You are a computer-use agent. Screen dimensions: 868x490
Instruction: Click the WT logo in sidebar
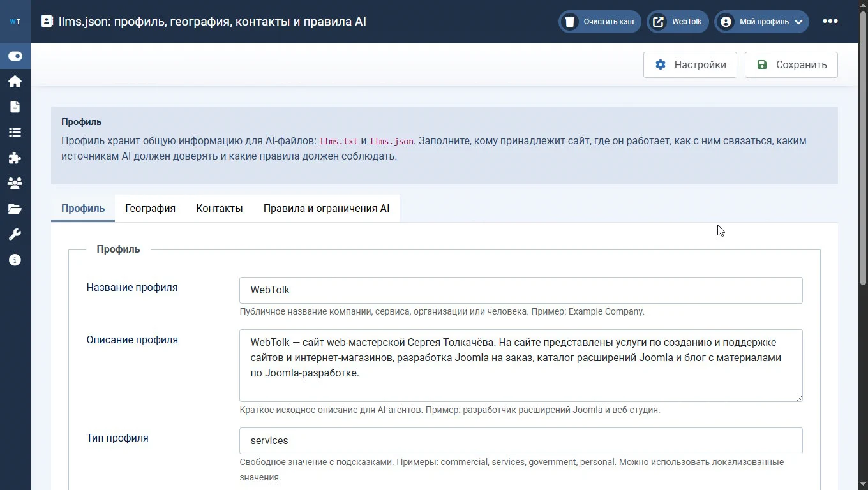tap(15, 21)
